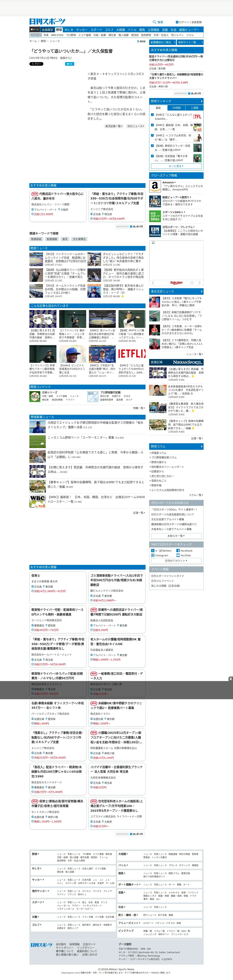Click the footer 日刊スポーツ logo
233x980 pixels.
click(x=41, y=945)
